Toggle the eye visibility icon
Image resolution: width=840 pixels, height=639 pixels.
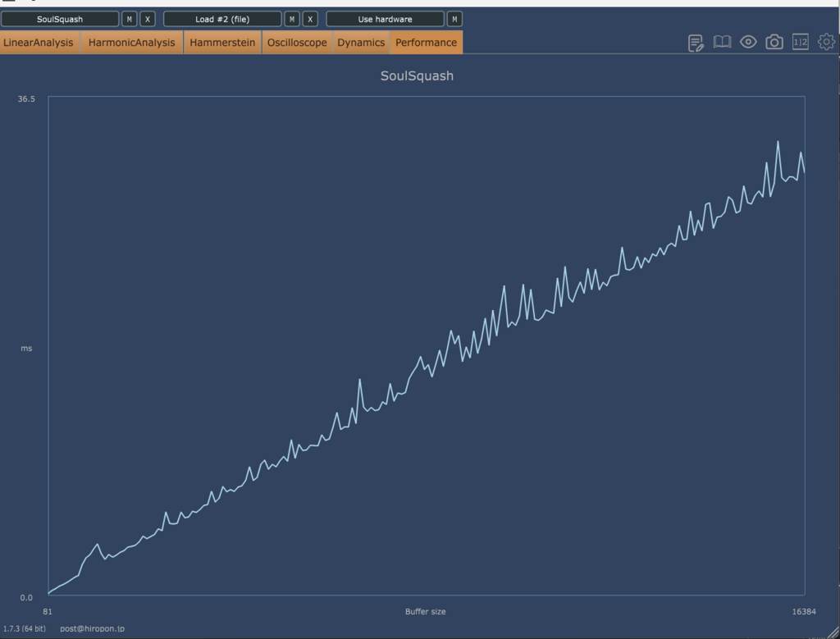pyautogui.click(x=748, y=42)
